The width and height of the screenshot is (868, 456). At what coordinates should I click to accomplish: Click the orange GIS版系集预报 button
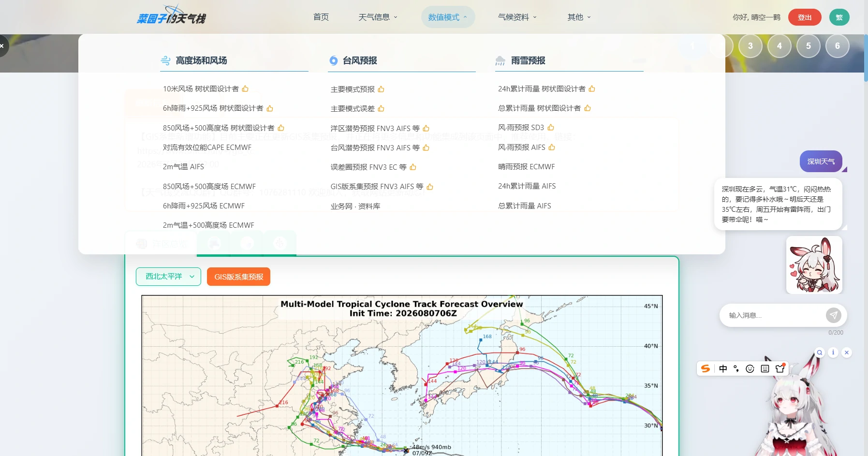[238, 277]
